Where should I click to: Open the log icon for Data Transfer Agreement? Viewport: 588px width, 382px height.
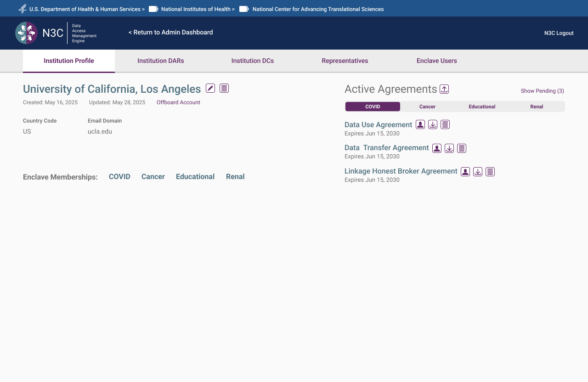tap(462, 148)
